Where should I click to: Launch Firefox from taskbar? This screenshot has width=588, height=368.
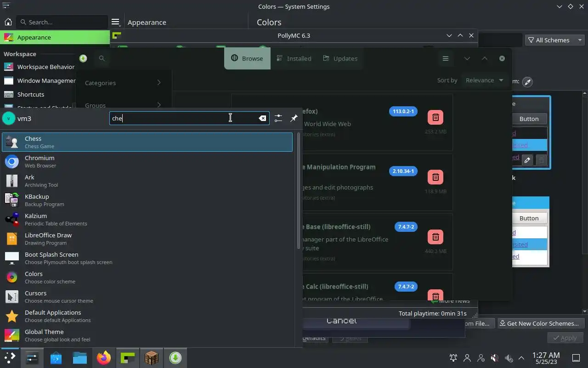pos(104,357)
